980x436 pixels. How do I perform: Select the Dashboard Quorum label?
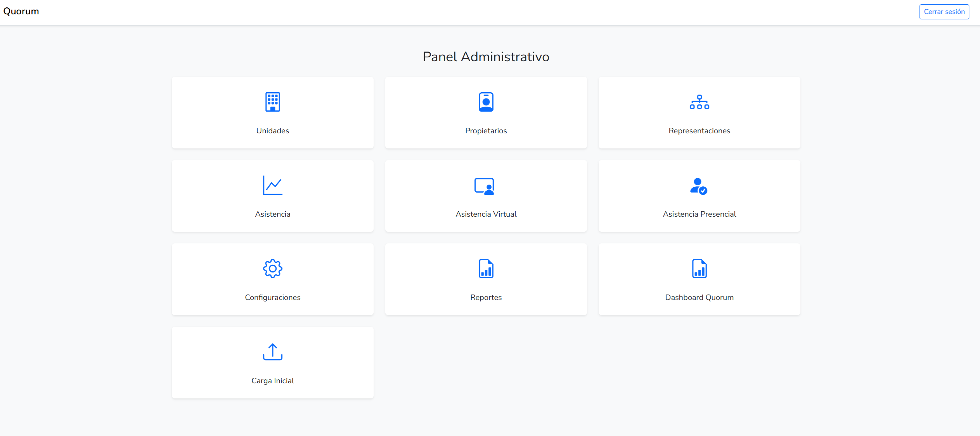699,298
